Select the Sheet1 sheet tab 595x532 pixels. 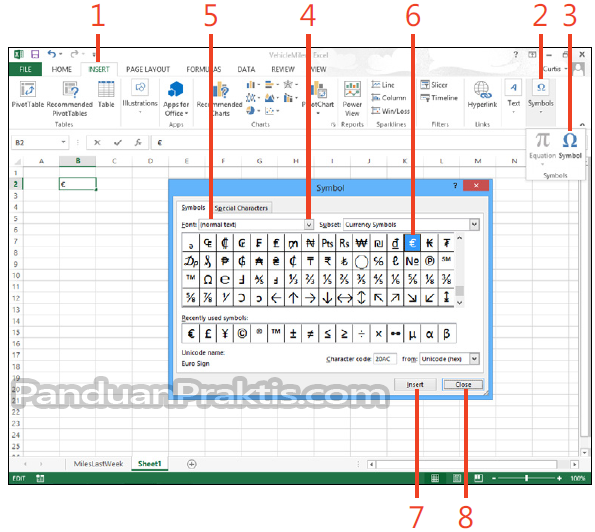pos(150,464)
